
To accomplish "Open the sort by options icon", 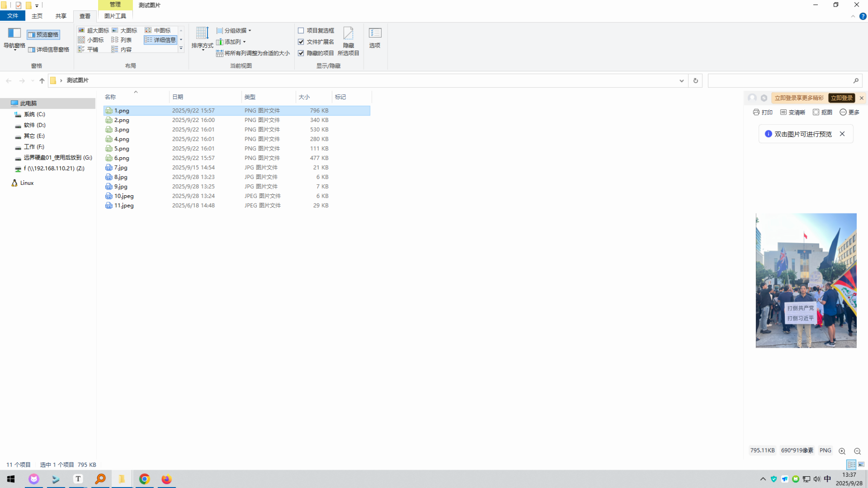I will click(202, 34).
